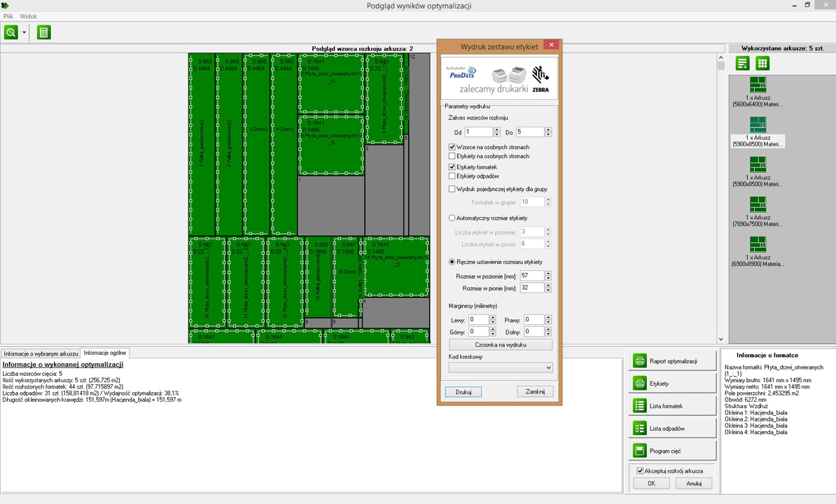836x504 pixels.
Task: Uncheck Wzorce na osobnych stronach
Action: pyautogui.click(x=452, y=148)
